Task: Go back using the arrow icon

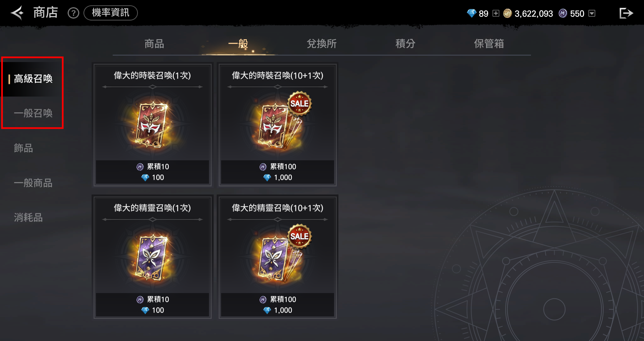Action: click(x=17, y=13)
